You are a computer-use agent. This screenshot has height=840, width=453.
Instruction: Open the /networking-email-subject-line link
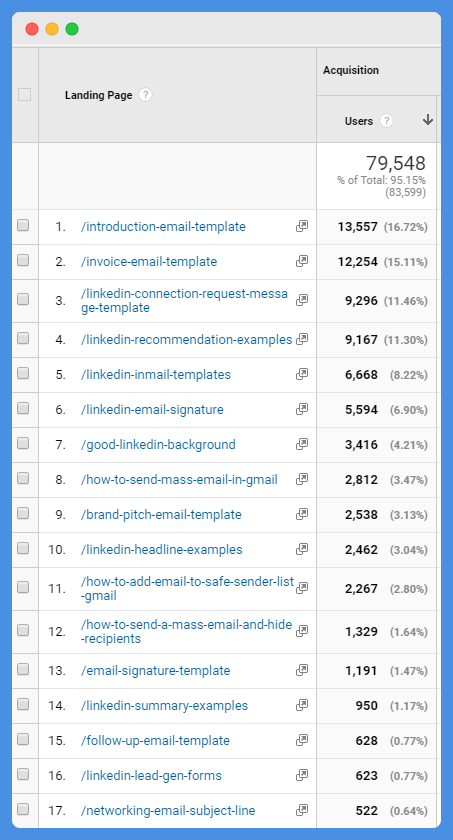168,811
